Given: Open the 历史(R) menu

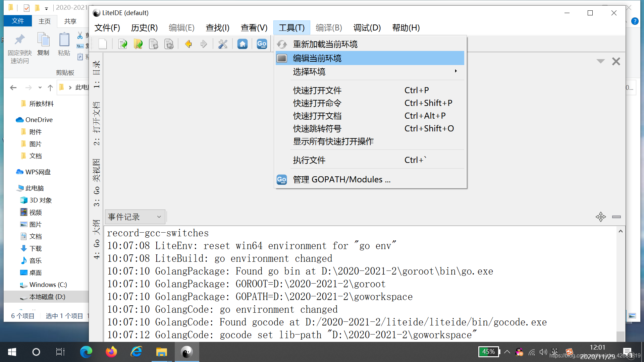Looking at the screenshot, I should pos(144,27).
